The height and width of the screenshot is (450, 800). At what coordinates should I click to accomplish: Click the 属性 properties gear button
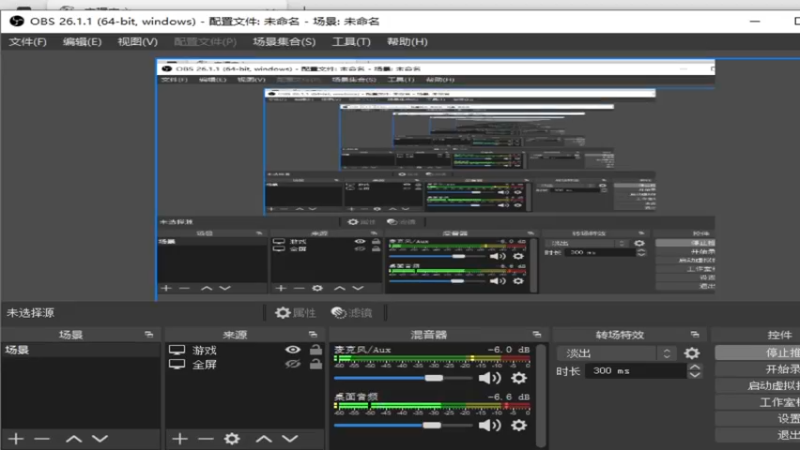(295, 313)
